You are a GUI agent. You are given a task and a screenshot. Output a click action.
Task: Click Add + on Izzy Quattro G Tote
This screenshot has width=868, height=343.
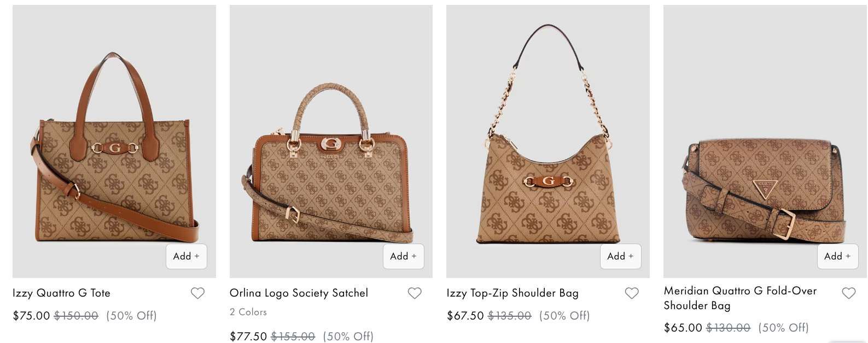click(187, 256)
